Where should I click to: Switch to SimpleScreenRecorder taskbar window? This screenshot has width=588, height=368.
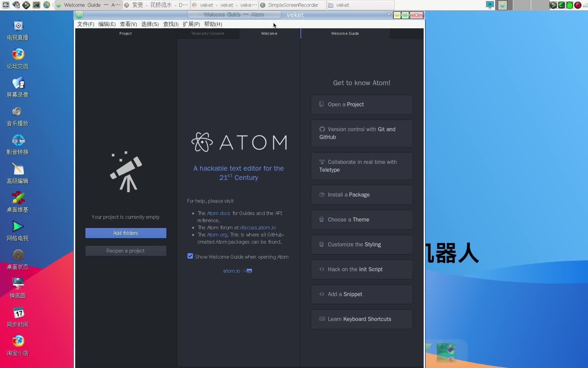point(292,5)
